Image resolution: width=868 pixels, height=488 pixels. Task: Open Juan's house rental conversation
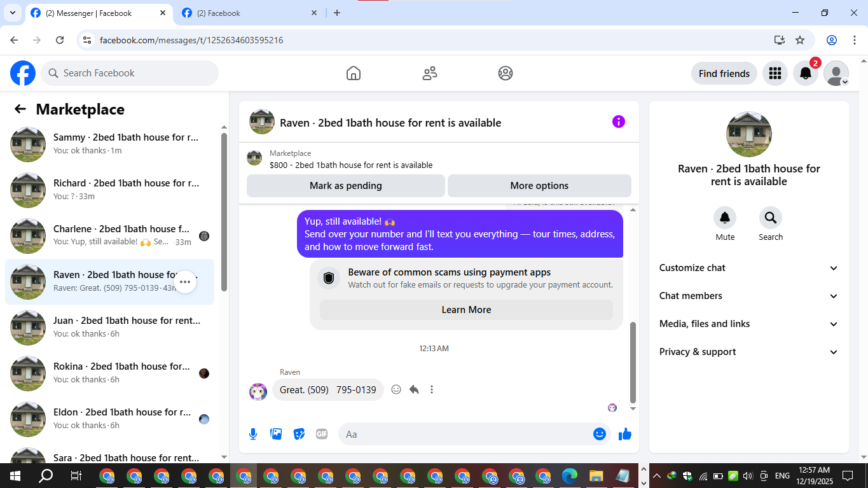109,327
